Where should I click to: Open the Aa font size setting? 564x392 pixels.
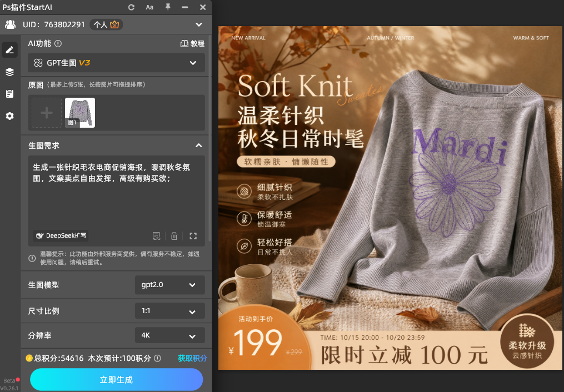tap(149, 7)
